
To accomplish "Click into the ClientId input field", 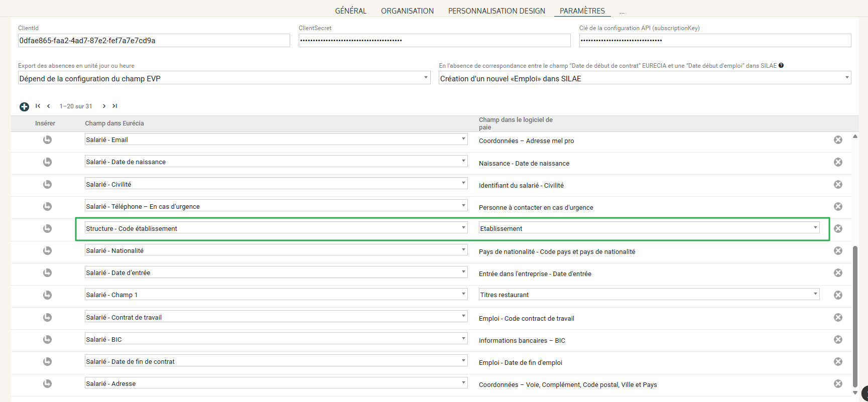I will (154, 41).
